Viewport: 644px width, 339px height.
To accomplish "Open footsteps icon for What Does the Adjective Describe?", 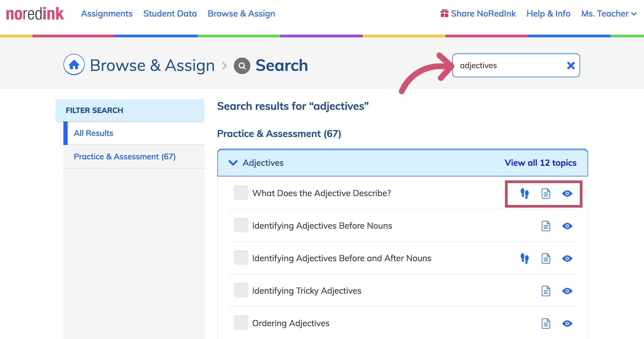I will (x=525, y=193).
